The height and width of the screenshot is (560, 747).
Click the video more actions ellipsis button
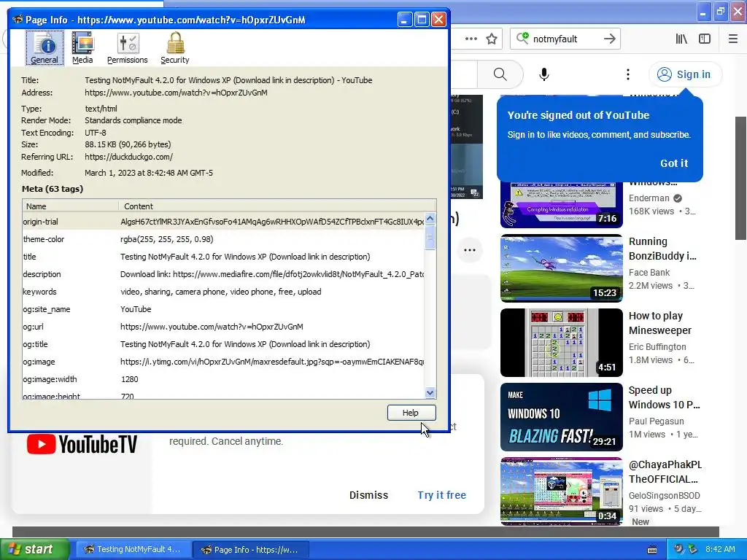pyautogui.click(x=470, y=251)
